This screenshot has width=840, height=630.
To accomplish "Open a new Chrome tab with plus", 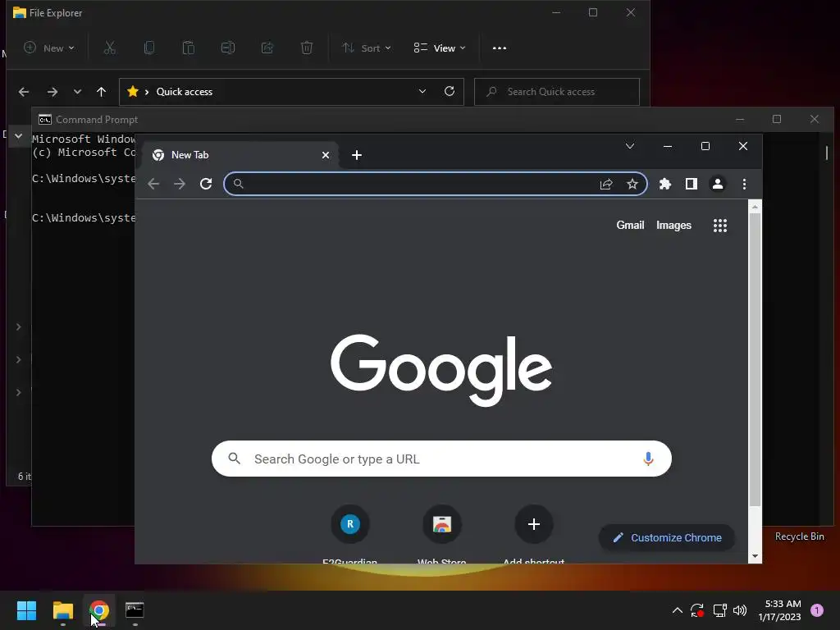I will click(x=357, y=155).
